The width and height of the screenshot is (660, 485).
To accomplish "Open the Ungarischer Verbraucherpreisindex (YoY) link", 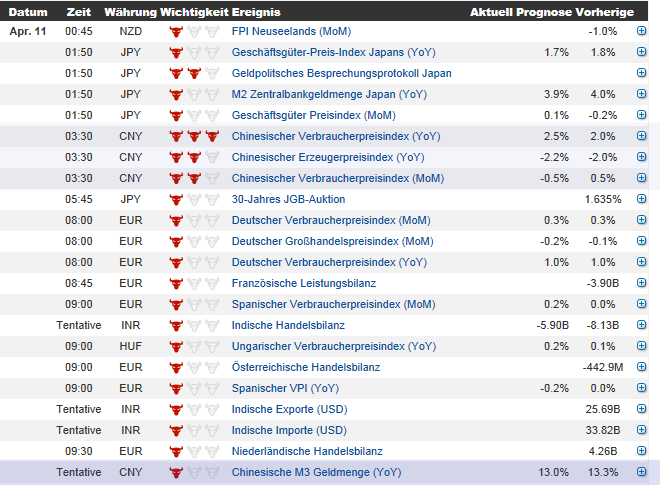I will coord(333,346).
